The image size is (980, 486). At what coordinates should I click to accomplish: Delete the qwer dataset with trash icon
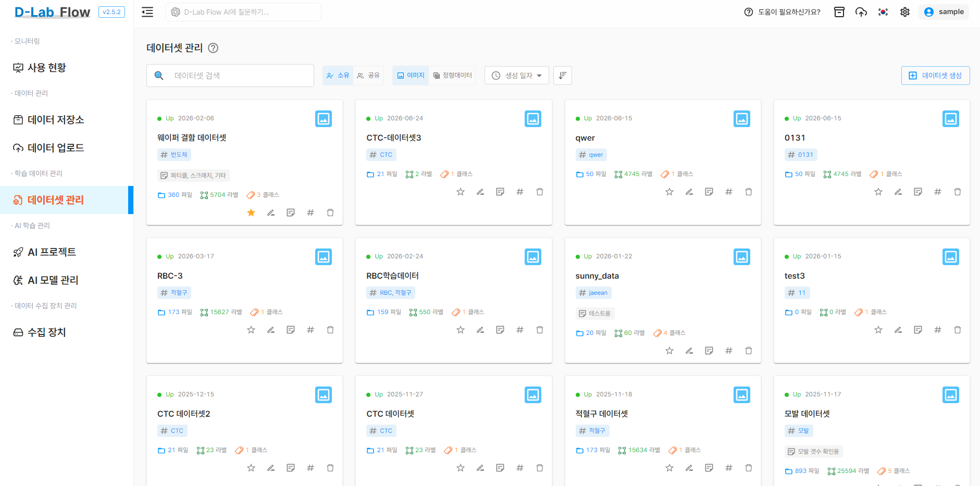point(749,192)
